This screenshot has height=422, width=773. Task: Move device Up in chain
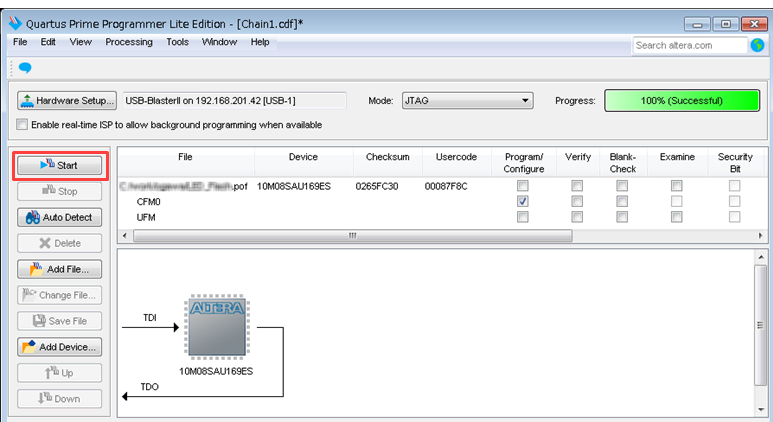[60, 373]
